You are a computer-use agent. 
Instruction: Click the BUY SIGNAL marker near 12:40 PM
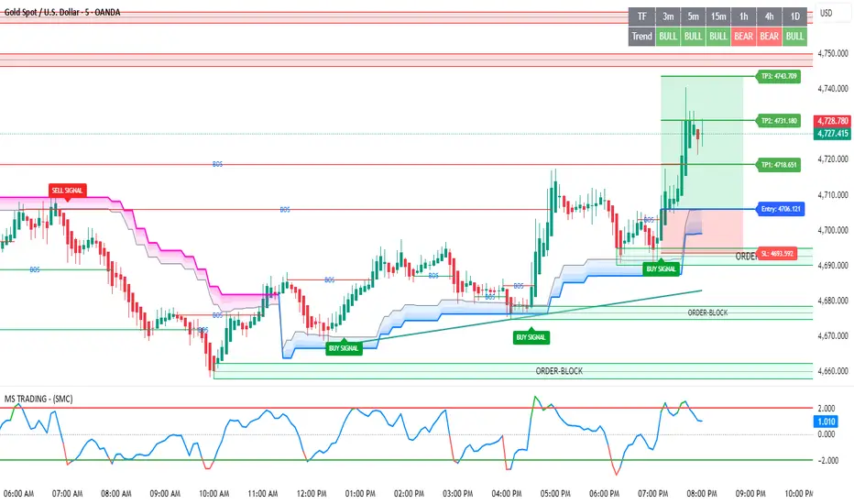[x=344, y=348]
